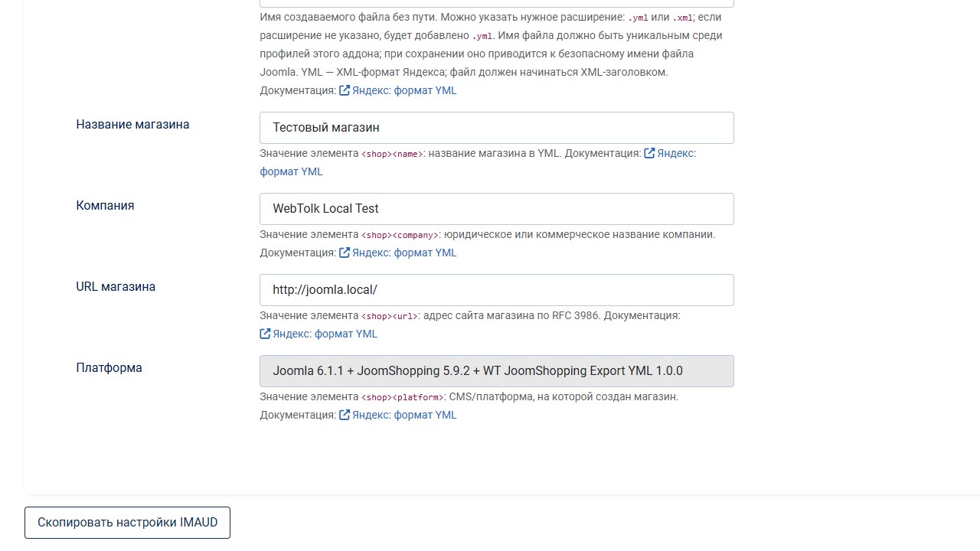Image resolution: width=980 pixels, height=551 pixels.
Task: Click the read-only Платформа Joomla 6.1.1 field
Action: (496, 371)
